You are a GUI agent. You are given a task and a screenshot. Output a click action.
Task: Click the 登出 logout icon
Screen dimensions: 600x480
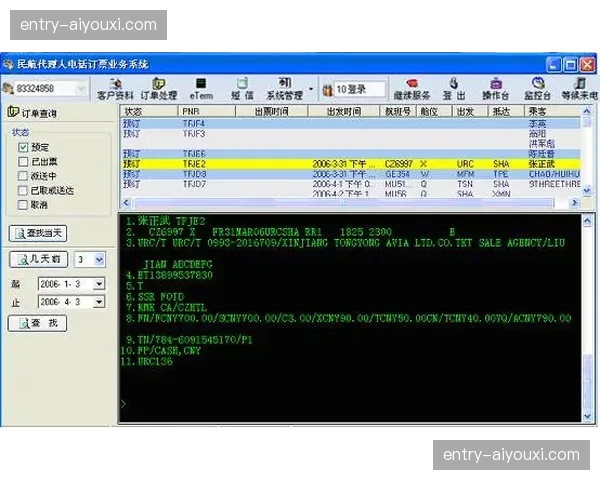tap(454, 89)
